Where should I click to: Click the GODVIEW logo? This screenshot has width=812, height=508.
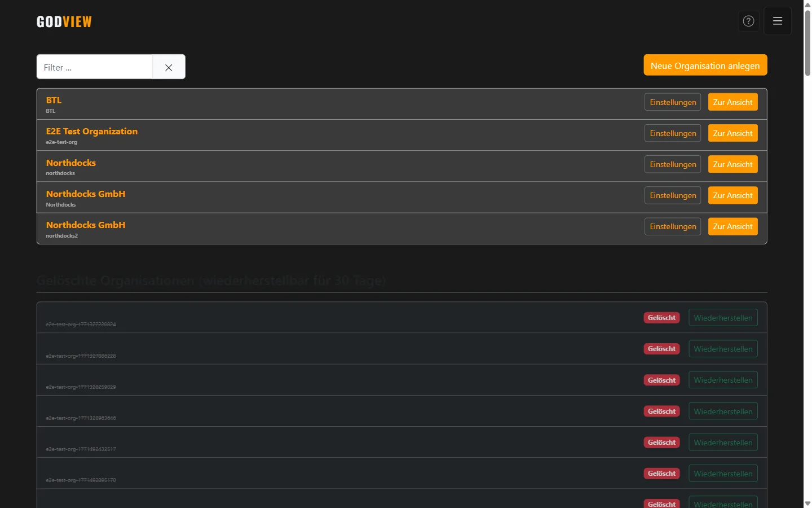[64, 21]
